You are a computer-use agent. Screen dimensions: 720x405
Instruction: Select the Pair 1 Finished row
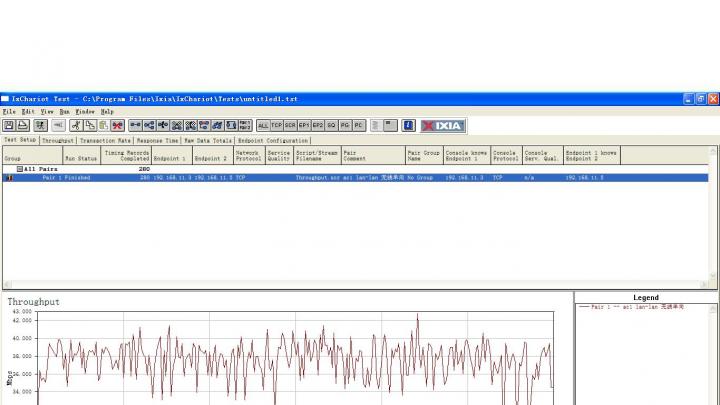tap(355, 178)
